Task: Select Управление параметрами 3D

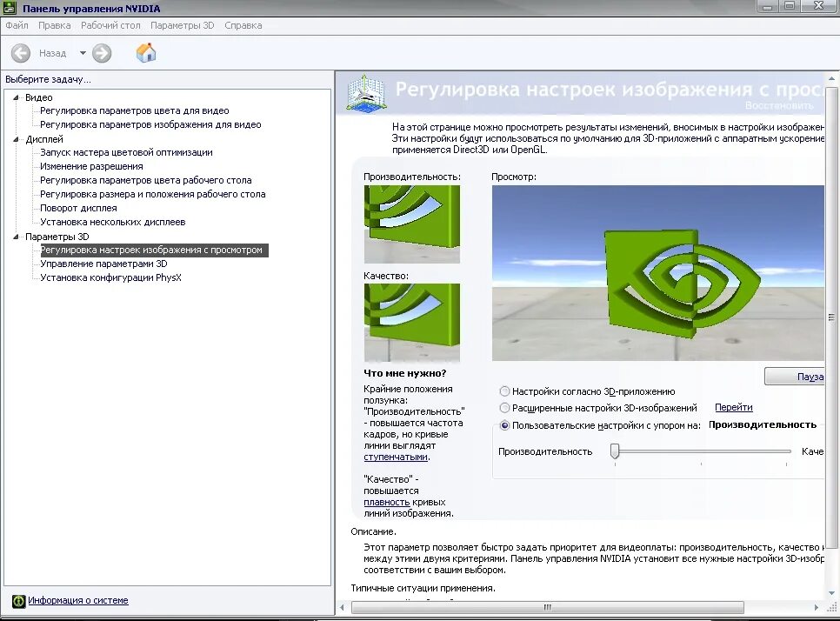Action: (104, 264)
